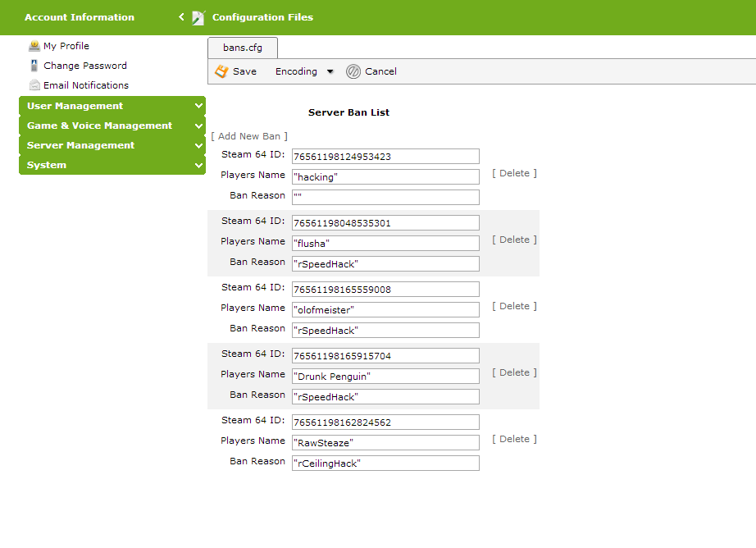Click Players Name field "flusha"
The height and width of the screenshot is (548, 756).
385,243
